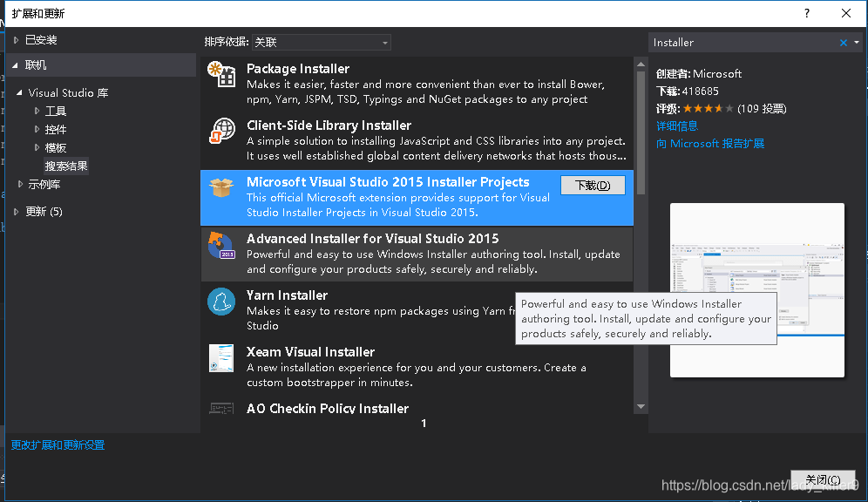Click the star rating in details pane
The height and width of the screenshot is (502, 868).
708,108
